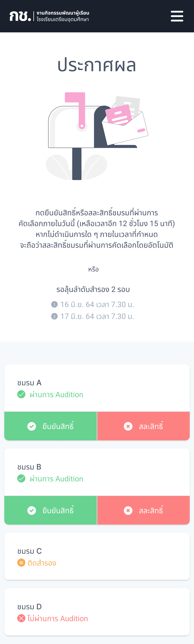The image size is (194, 644).
Task: Click red cross icon for ชมรม D
Action: [21, 618]
